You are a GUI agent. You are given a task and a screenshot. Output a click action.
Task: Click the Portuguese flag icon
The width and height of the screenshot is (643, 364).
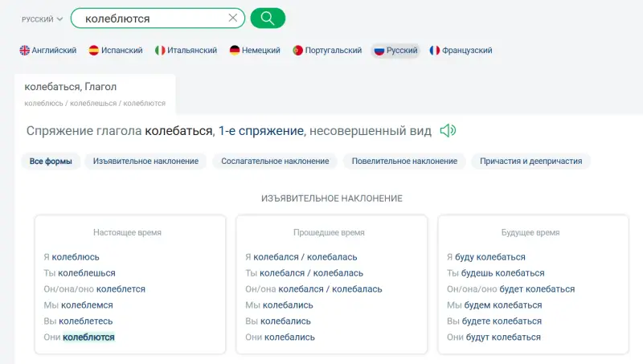(298, 51)
